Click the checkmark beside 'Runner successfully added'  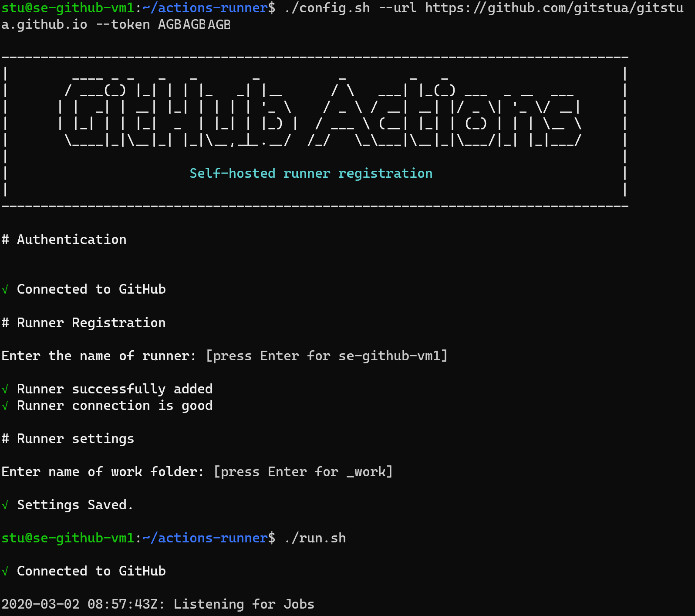pyautogui.click(x=5, y=389)
